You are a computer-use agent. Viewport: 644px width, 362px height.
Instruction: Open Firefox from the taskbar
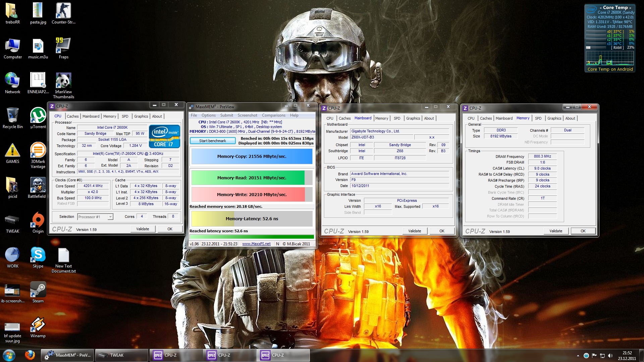(30, 355)
